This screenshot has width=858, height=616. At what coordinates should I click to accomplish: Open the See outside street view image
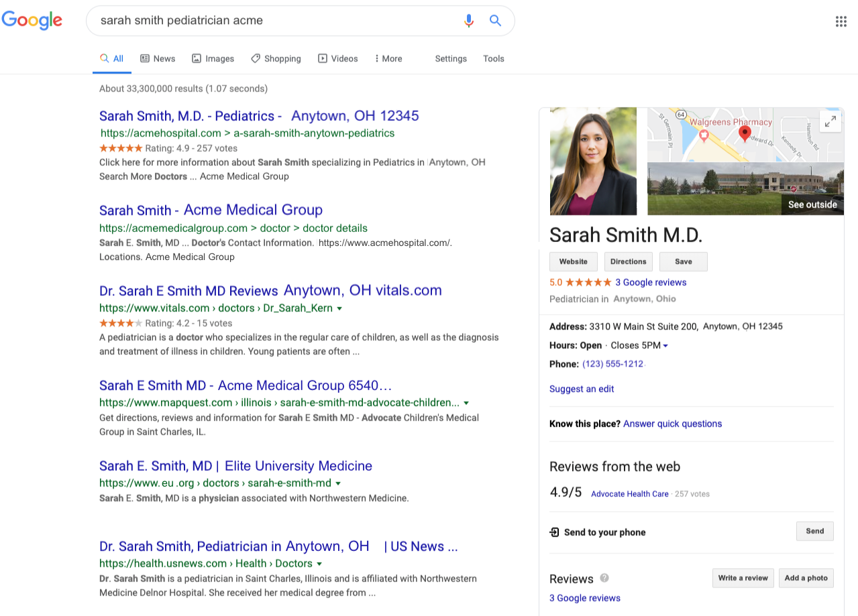pos(745,189)
